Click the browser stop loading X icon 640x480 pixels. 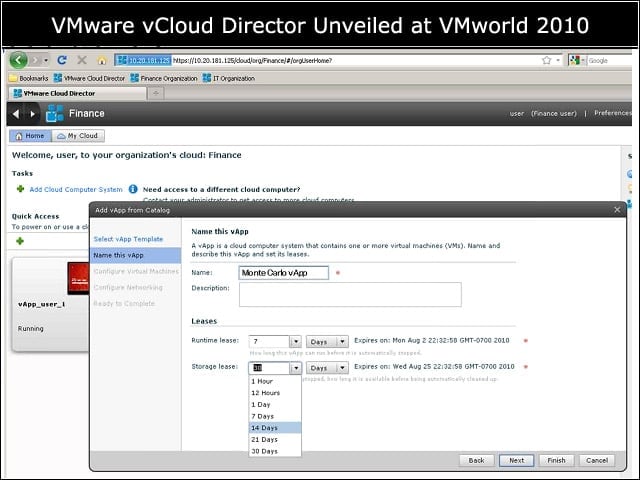[x=82, y=60]
